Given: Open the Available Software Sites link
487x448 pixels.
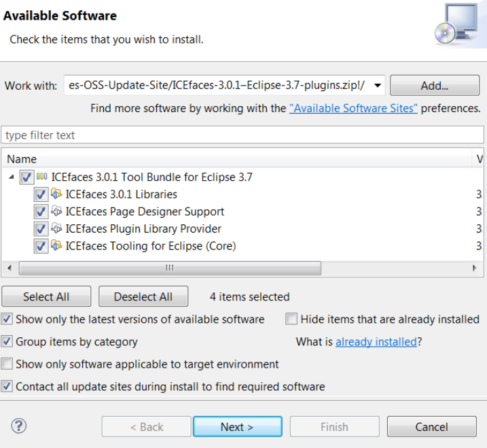Looking at the screenshot, I should pyautogui.click(x=353, y=108).
